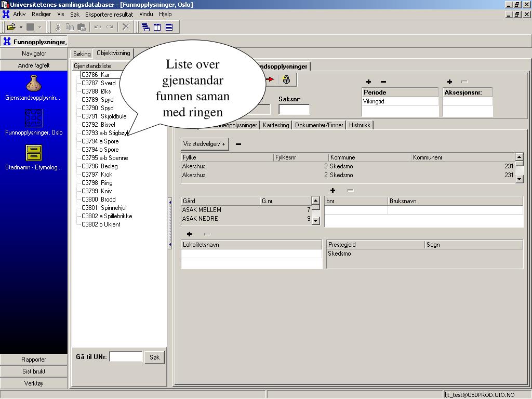Click the Gård table scroll down arrow
The height and width of the screenshot is (399, 532).
click(315, 220)
